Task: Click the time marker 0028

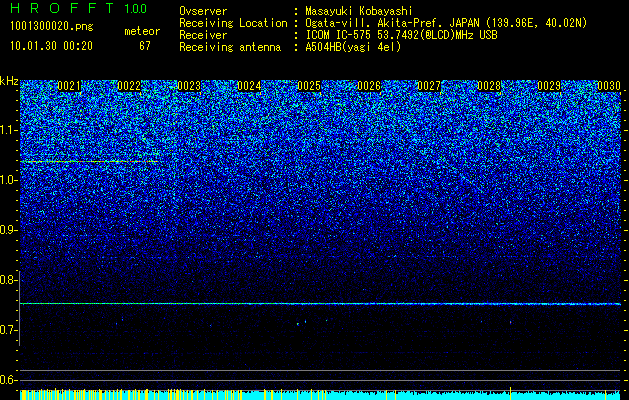Action: [x=489, y=86]
